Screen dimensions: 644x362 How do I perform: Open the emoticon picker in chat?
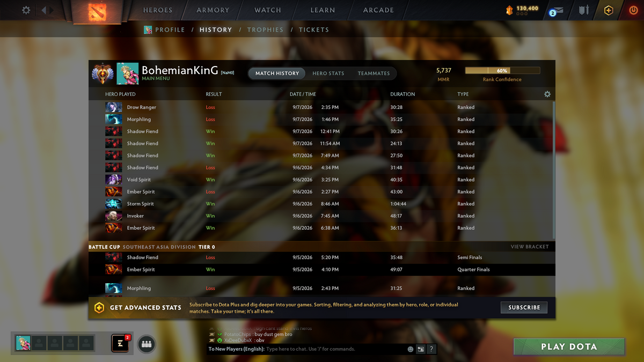(411, 349)
